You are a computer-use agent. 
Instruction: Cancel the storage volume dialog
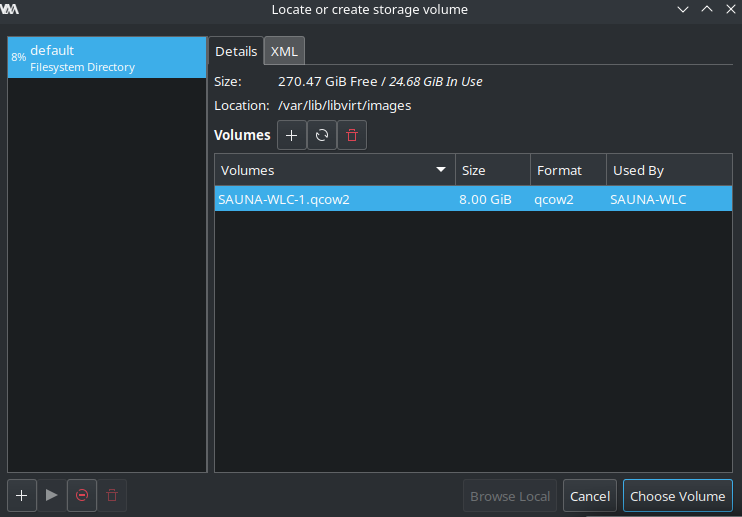590,496
